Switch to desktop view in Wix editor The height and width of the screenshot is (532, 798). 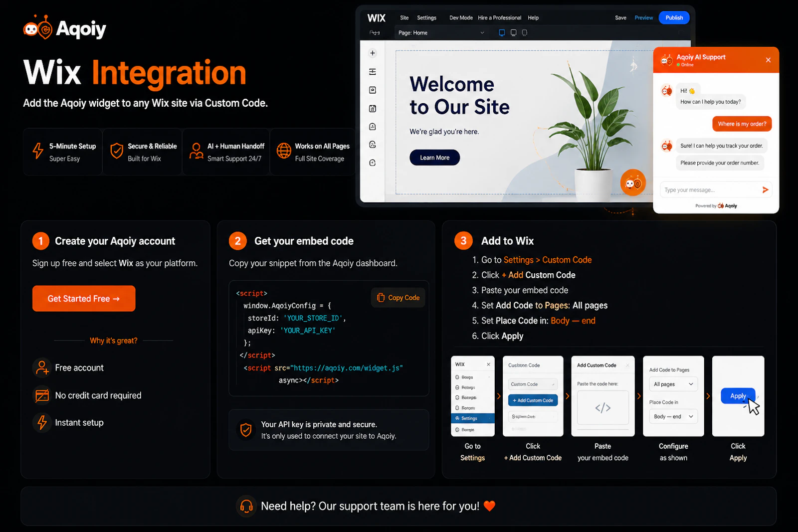click(x=502, y=33)
